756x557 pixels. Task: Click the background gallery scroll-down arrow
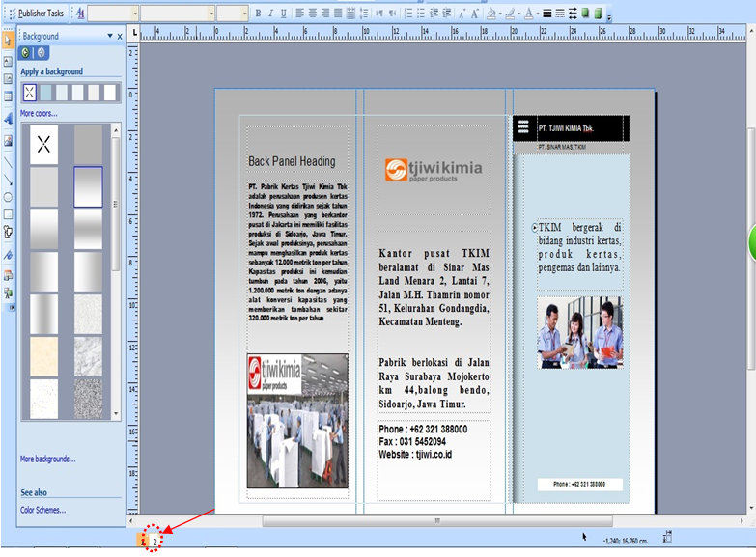[116, 414]
